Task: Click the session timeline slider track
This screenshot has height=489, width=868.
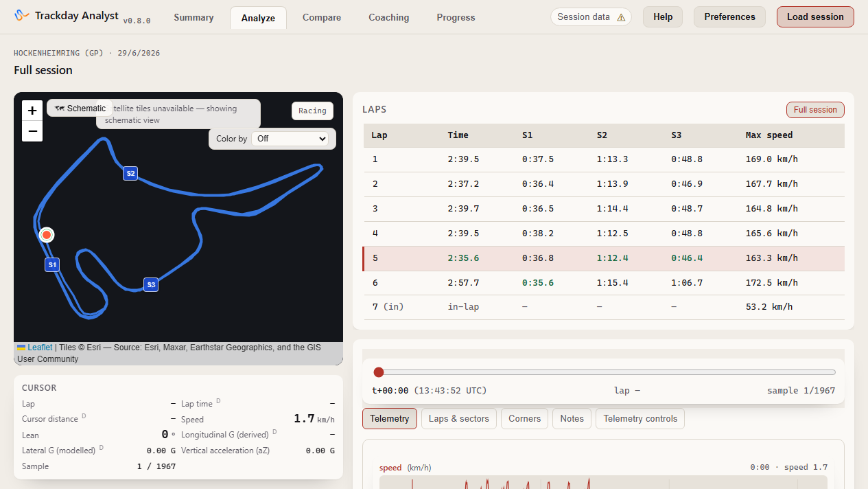Action: tap(605, 372)
